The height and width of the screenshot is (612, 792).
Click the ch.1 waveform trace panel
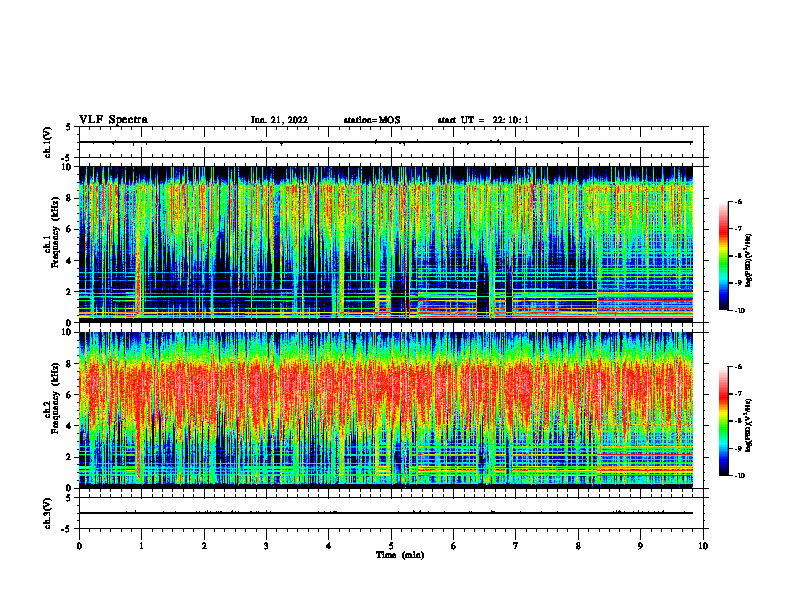click(x=391, y=142)
